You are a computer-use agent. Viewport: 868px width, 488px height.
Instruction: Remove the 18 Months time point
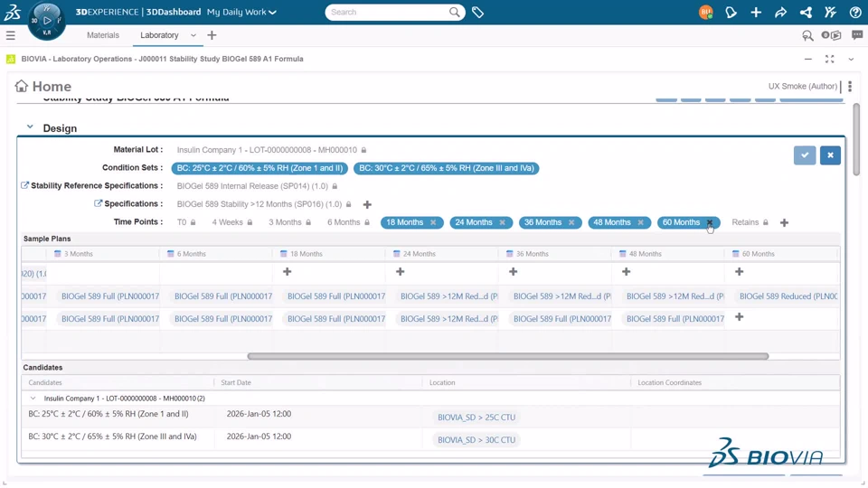tap(433, 222)
